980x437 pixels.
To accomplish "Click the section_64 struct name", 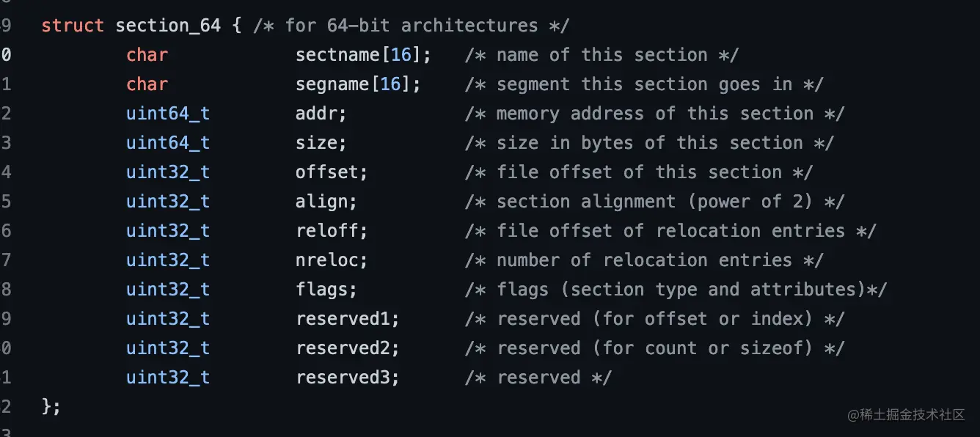I will click(168, 26).
